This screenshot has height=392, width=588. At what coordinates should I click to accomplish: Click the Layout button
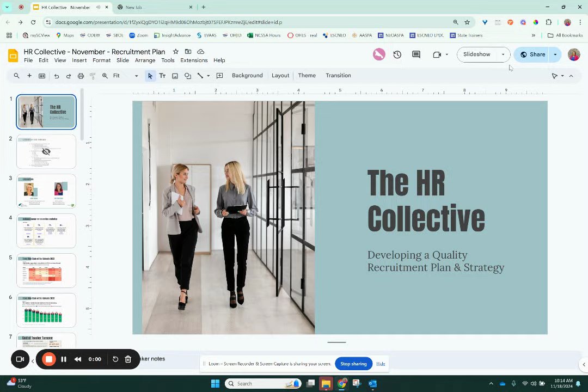tap(280, 76)
